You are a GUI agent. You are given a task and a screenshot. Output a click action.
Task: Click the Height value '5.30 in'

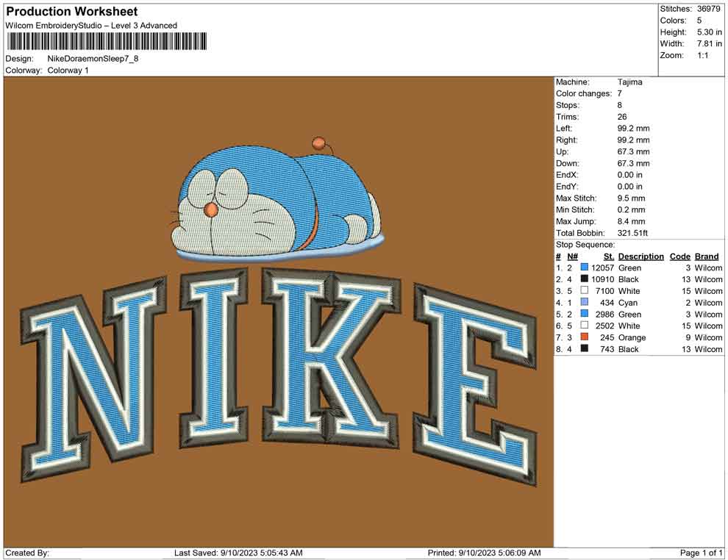pos(710,32)
